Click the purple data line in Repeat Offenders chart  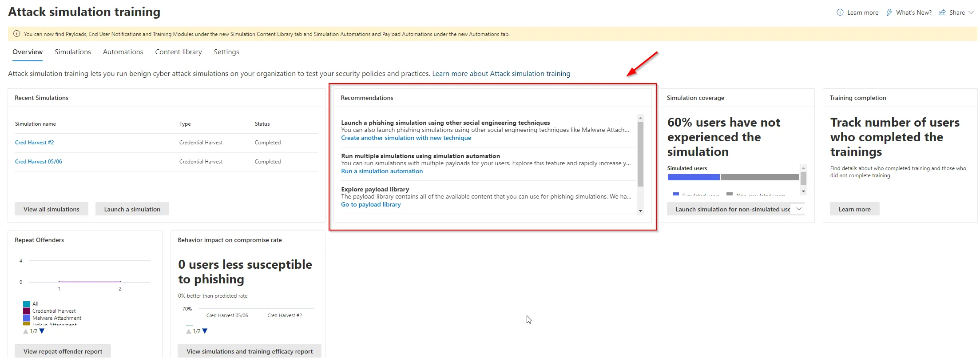(x=90, y=282)
